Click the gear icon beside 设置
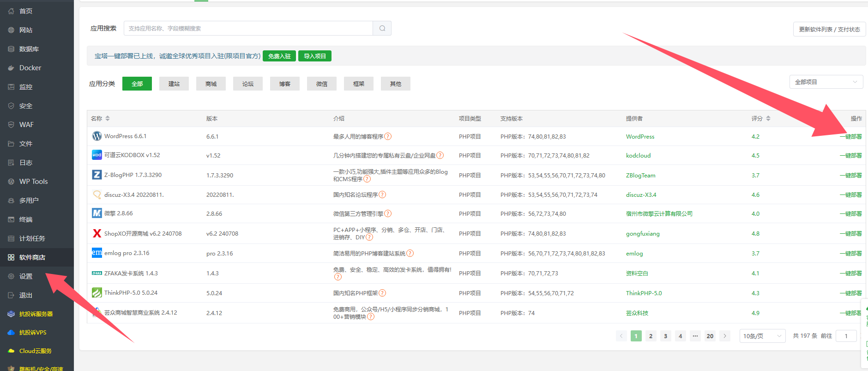The image size is (868, 371). coord(11,276)
